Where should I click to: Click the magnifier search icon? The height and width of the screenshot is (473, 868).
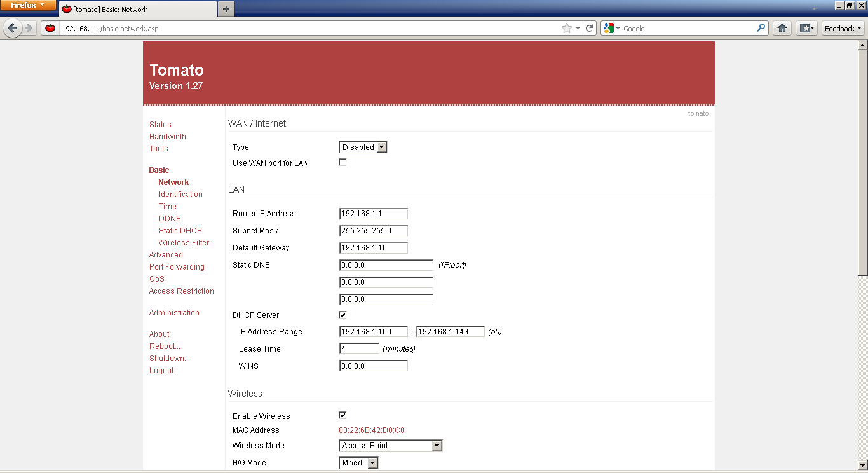tap(761, 28)
